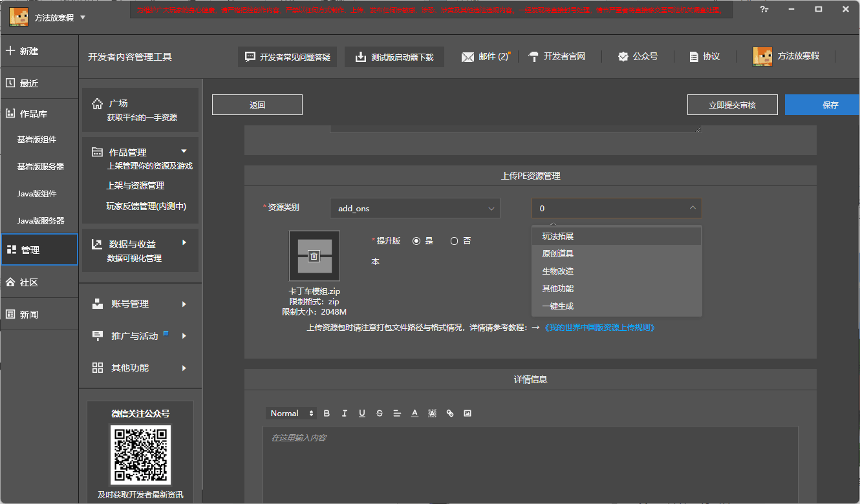
Task: Open text alignment options in the editor
Action: pyautogui.click(x=397, y=414)
